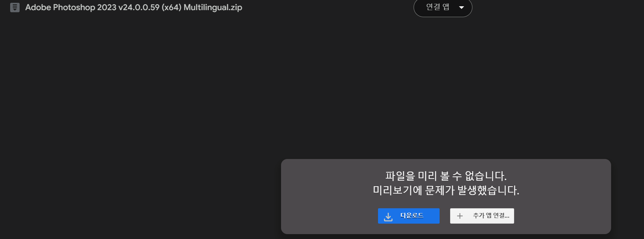Click the 추가 앱 연결 label text
The height and width of the screenshot is (239, 644).
pyautogui.click(x=491, y=216)
